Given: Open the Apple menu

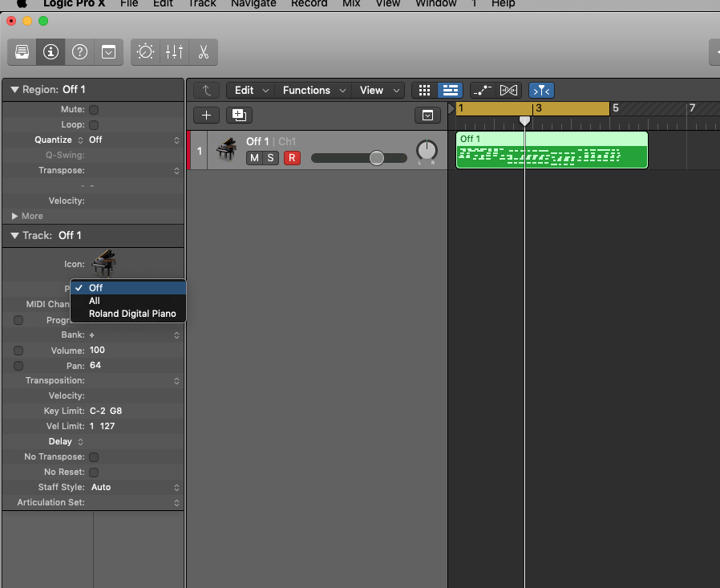Looking at the screenshot, I should tap(22, 4).
